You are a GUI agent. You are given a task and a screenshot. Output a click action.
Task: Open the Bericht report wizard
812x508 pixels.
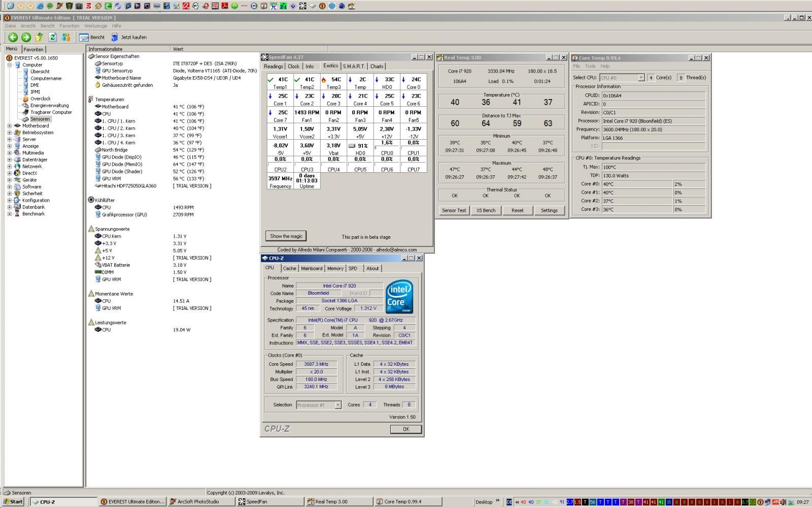click(92, 37)
